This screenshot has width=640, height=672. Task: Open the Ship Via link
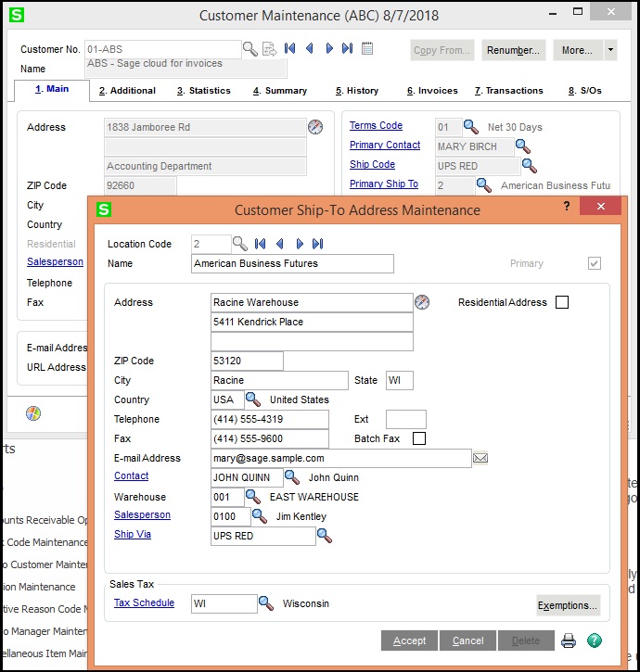tap(133, 534)
